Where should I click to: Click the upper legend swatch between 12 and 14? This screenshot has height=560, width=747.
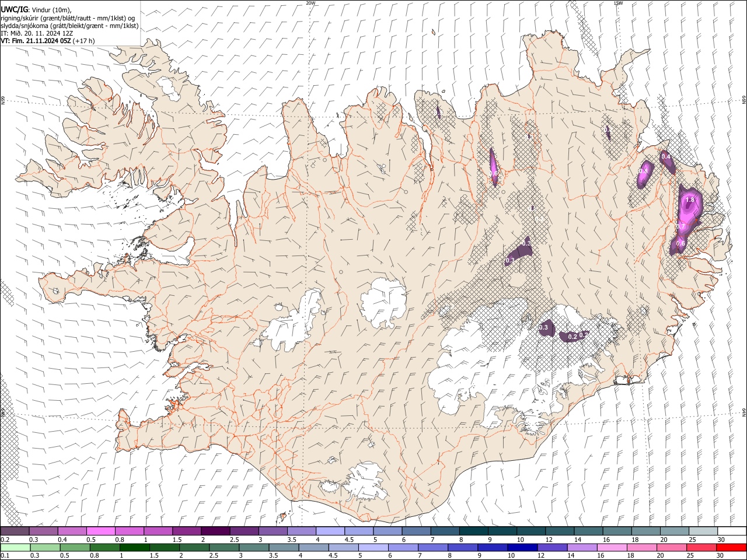560,531
